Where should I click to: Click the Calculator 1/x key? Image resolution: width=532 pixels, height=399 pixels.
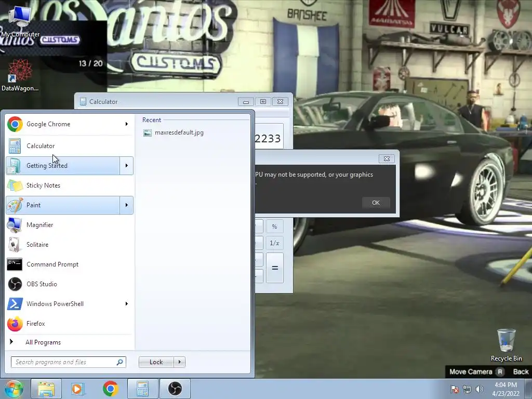274,243
